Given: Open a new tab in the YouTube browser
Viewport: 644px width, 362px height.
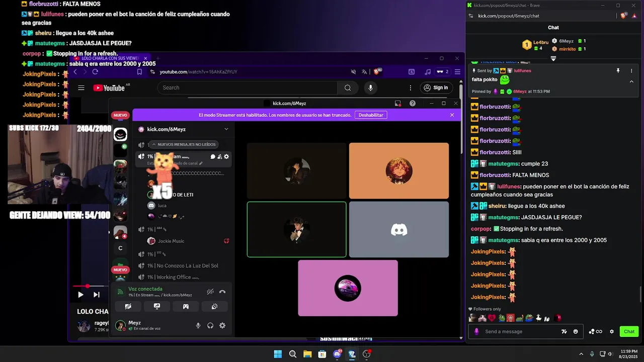Looking at the screenshot, I should point(157,58).
